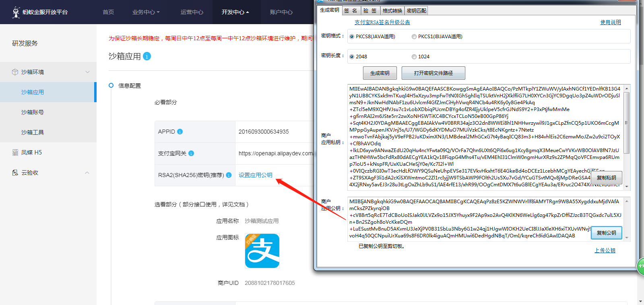Click inside the 商户应用私钥 text area
The image size is (644, 305).
point(485,137)
